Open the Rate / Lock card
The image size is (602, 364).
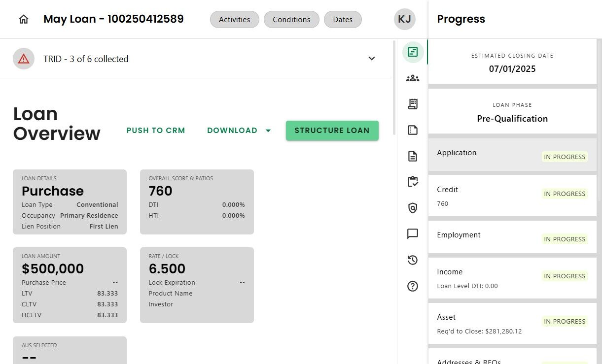197,285
